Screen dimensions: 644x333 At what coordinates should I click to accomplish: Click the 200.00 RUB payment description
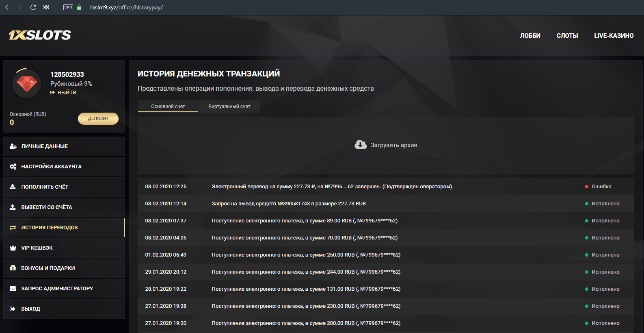click(306, 323)
